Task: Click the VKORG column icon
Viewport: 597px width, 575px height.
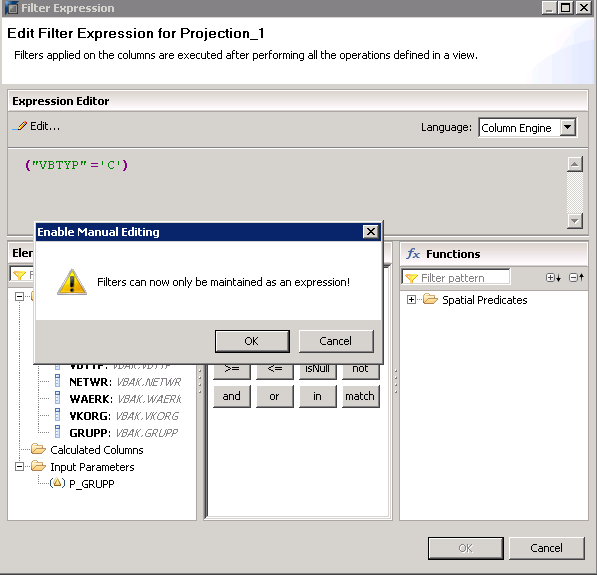Action: coord(57,415)
